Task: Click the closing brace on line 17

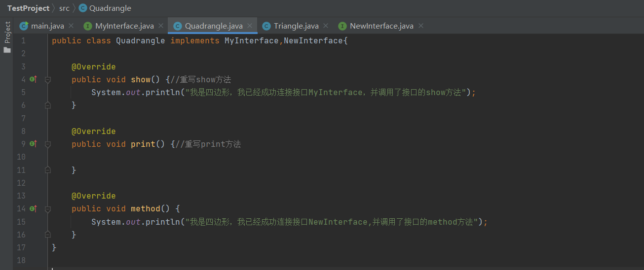Action: pyautogui.click(x=54, y=247)
